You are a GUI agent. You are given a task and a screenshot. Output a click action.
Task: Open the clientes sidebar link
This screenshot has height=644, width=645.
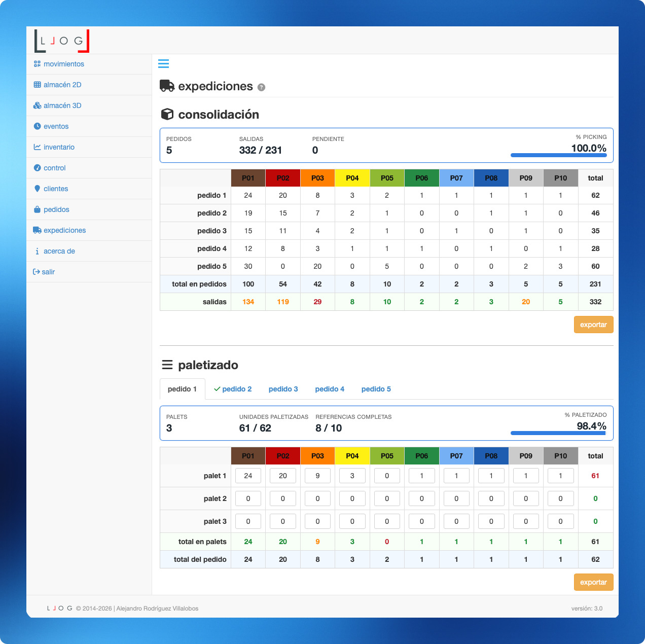coord(56,189)
